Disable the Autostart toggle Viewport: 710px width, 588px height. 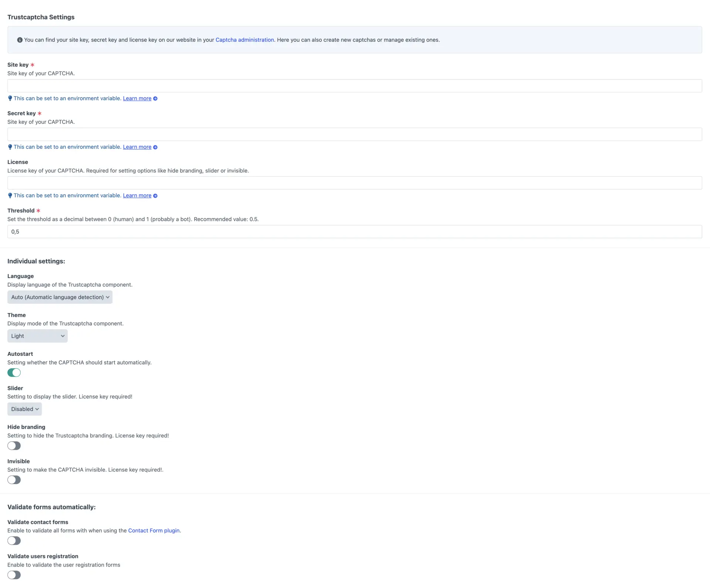[x=14, y=373]
